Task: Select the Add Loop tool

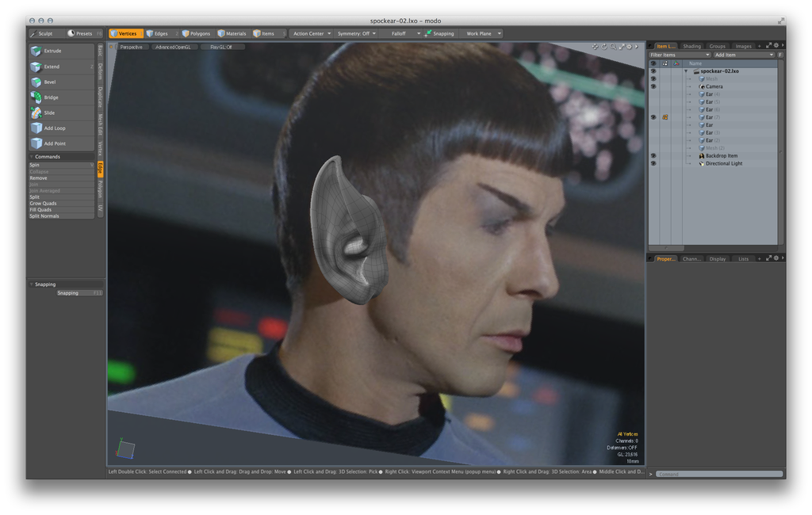Action: (61, 128)
